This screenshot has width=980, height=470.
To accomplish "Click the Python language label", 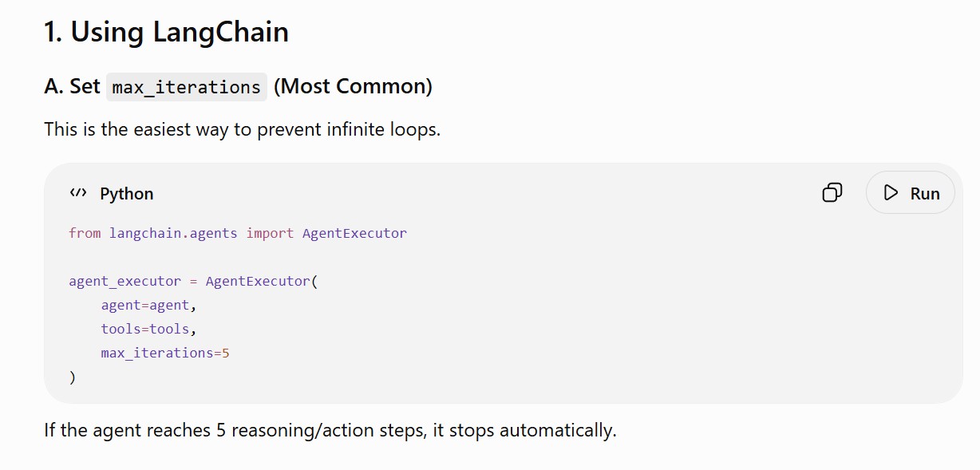I will tap(127, 194).
